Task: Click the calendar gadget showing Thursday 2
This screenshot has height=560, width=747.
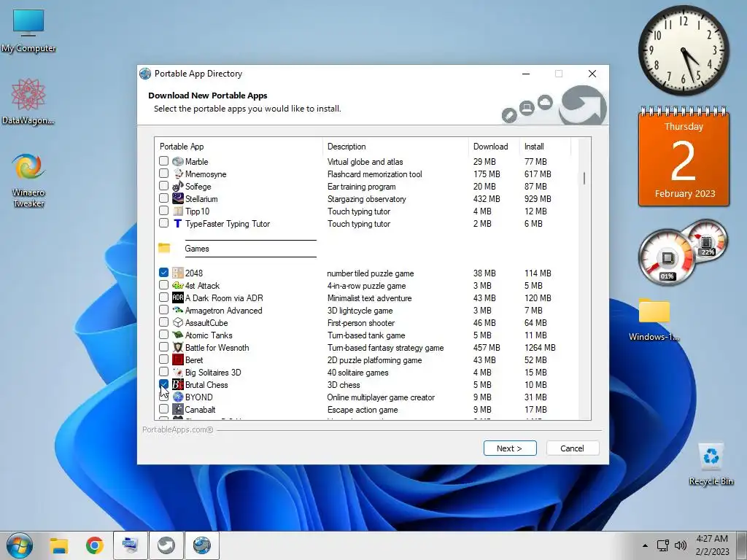Action: (x=684, y=156)
